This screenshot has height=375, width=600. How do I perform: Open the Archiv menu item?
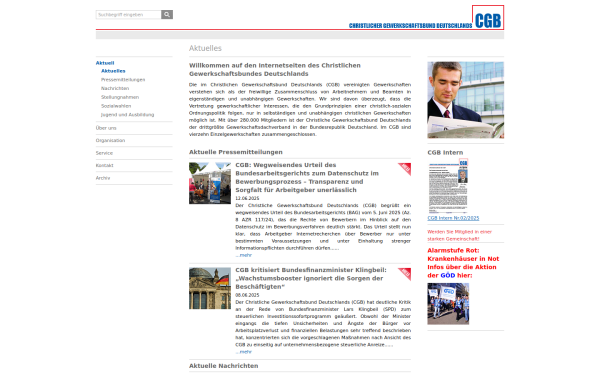point(103,178)
